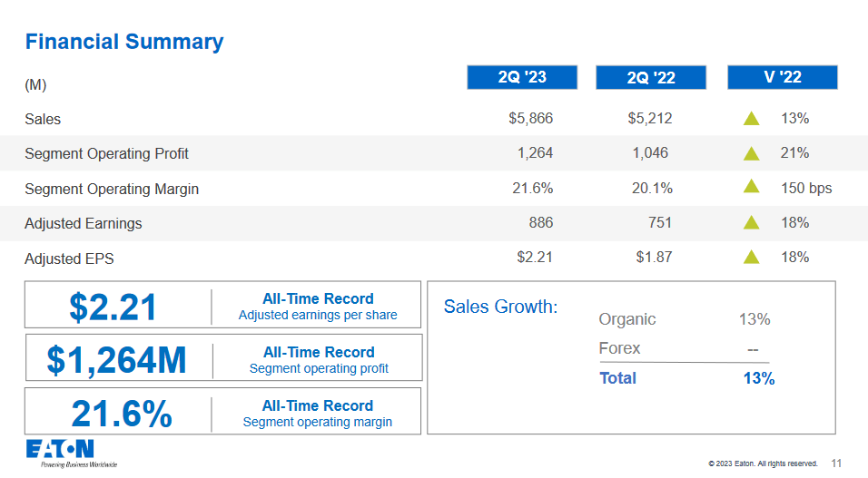This screenshot has height=478, width=868.
Task: Click the V '22 column header
Action: click(782, 77)
